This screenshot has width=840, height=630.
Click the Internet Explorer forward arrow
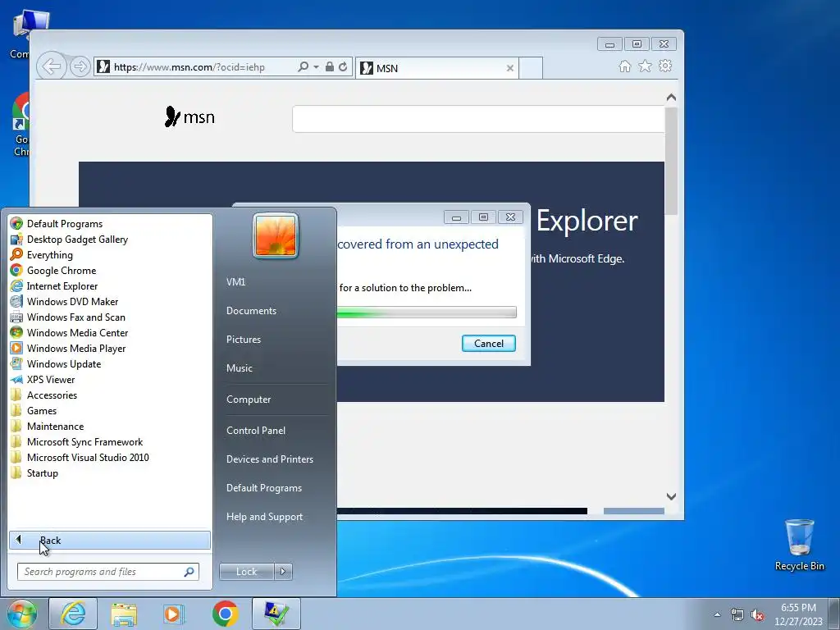[x=80, y=66]
